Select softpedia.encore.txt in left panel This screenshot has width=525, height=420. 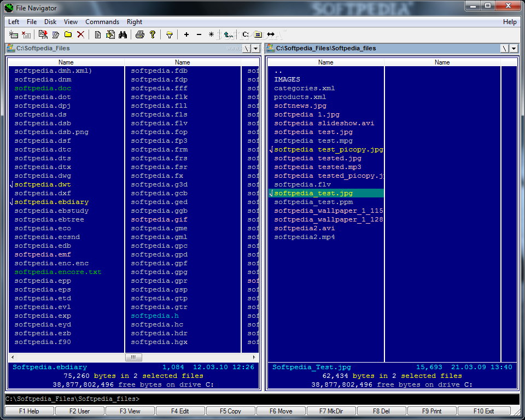[57, 272]
